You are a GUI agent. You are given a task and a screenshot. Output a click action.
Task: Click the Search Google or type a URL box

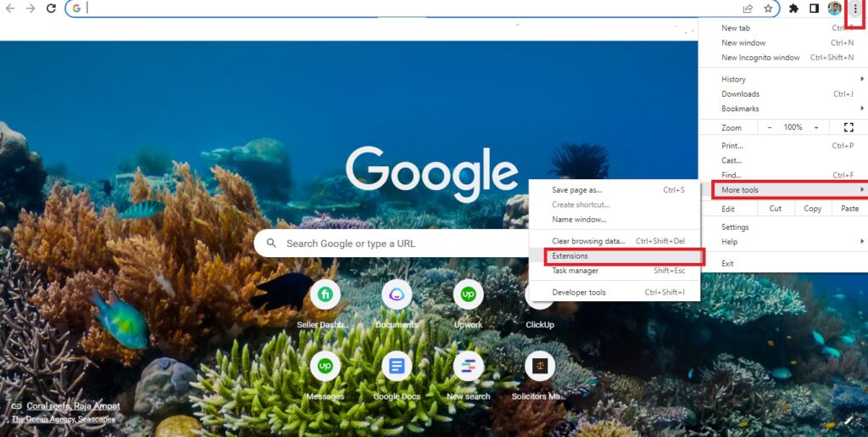[393, 244]
